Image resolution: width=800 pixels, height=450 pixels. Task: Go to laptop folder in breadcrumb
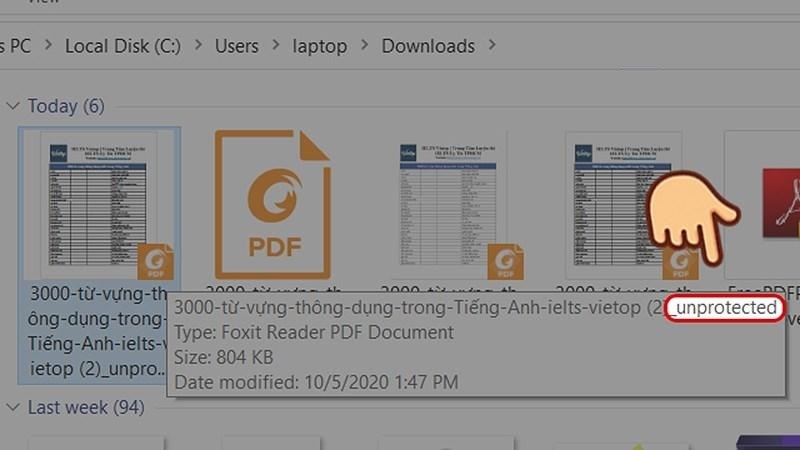[x=320, y=46]
